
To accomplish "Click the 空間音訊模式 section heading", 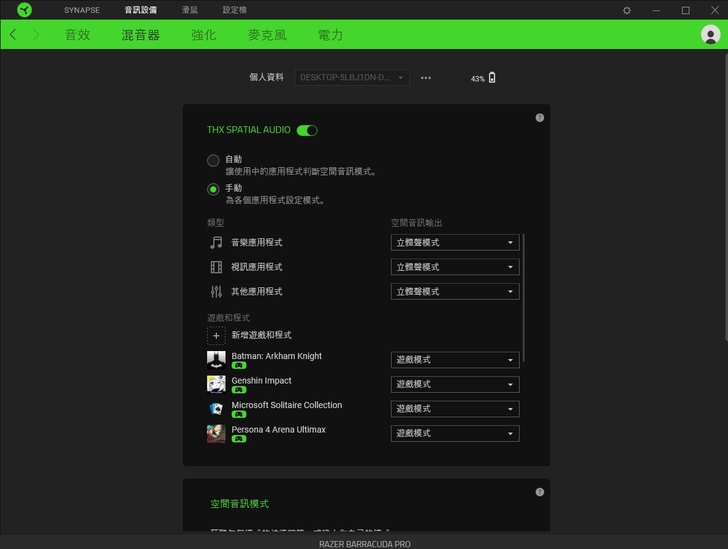I will point(240,504).
